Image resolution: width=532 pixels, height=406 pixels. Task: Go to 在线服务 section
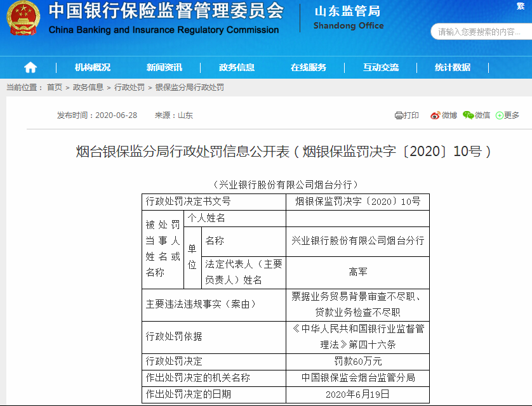(x=309, y=67)
